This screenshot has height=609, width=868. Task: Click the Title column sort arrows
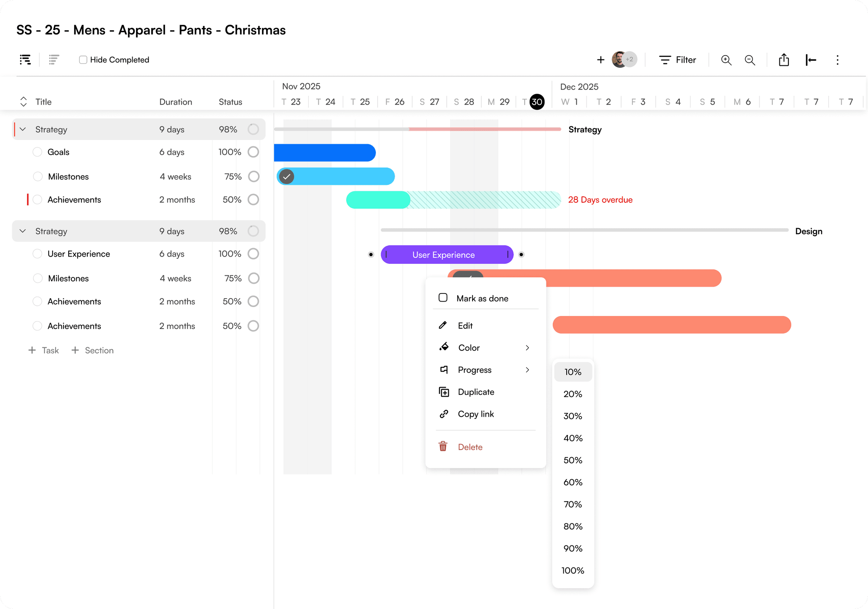(x=23, y=101)
